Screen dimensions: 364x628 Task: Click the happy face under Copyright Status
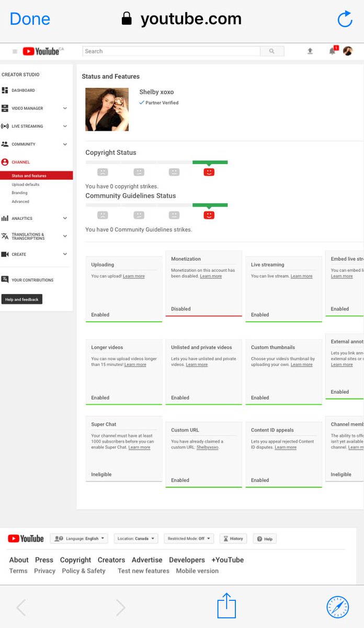(x=209, y=172)
